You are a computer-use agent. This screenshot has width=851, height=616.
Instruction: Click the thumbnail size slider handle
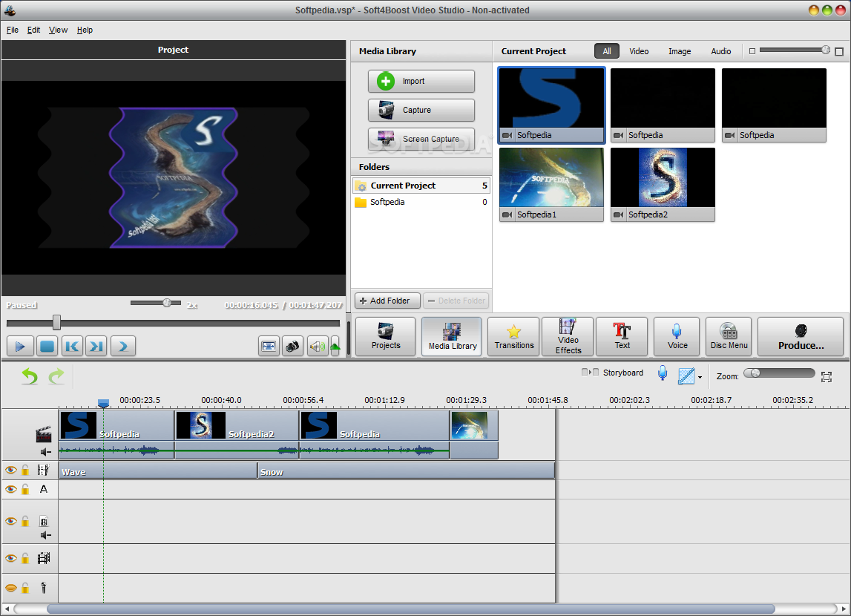(x=826, y=50)
